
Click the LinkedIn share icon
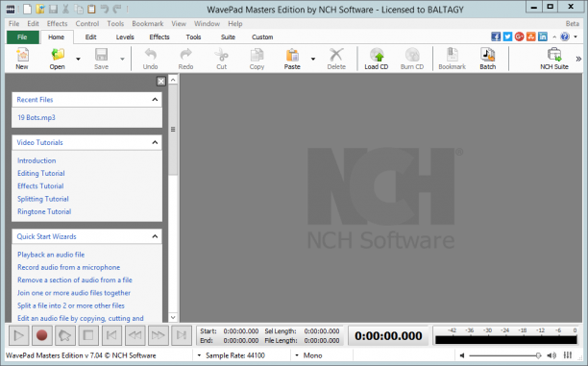tap(543, 37)
